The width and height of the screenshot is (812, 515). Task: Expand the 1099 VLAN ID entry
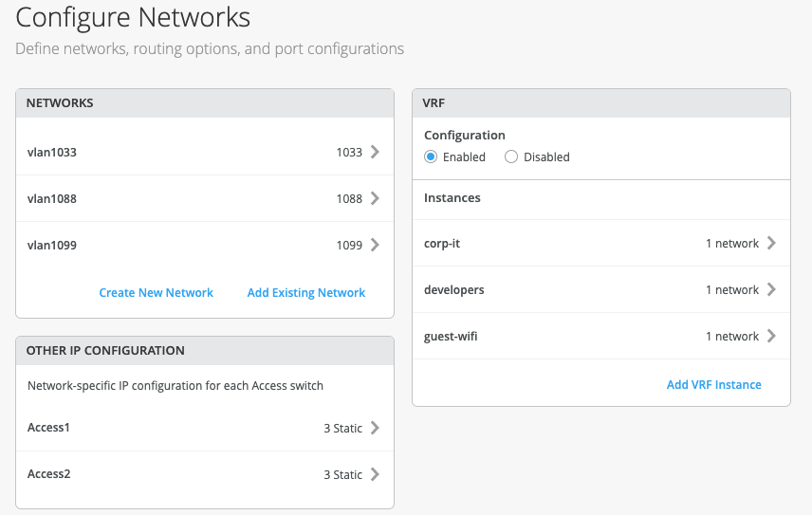[349, 246]
